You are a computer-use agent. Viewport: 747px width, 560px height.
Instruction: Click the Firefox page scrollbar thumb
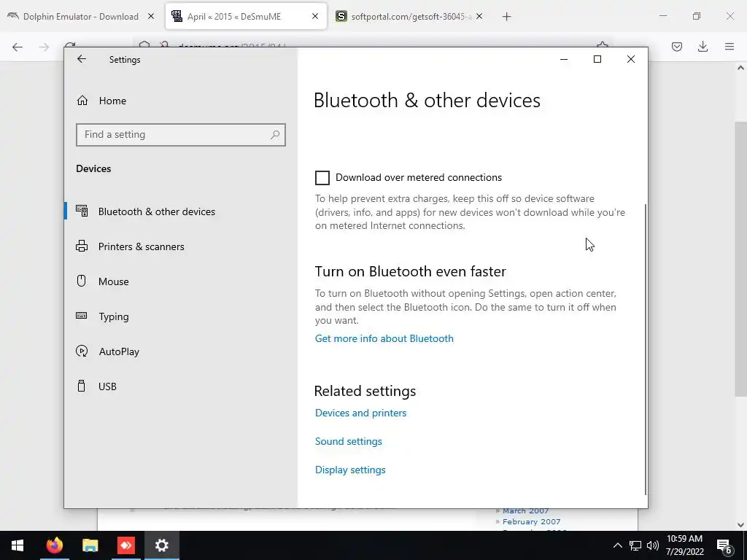tap(740, 259)
